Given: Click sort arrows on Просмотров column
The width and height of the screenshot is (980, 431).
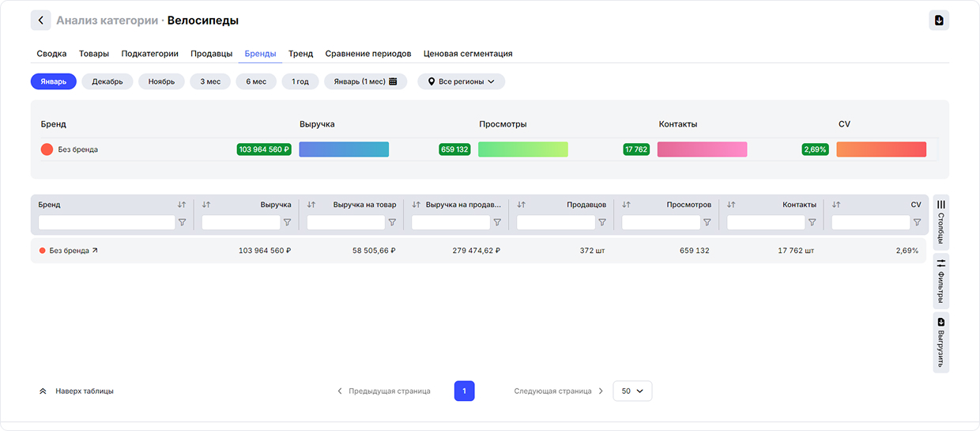Looking at the screenshot, I should 626,205.
